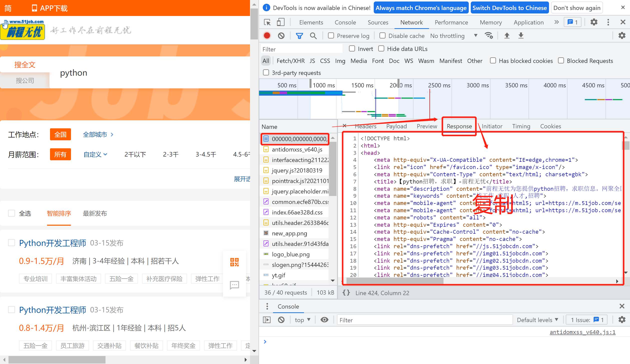Screen dimensions: 630x364
Task: Export HAR file download arrow icon
Action: point(521,36)
